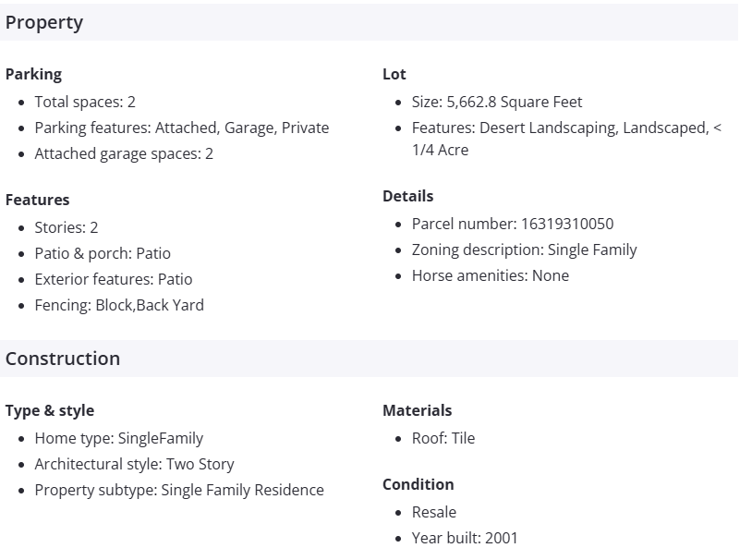Click the Lot subsection heading
This screenshot has width=752, height=560.
(x=394, y=74)
